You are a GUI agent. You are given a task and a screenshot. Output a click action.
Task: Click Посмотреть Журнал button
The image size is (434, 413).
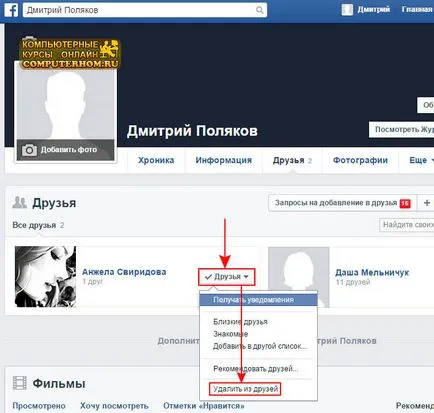(401, 129)
